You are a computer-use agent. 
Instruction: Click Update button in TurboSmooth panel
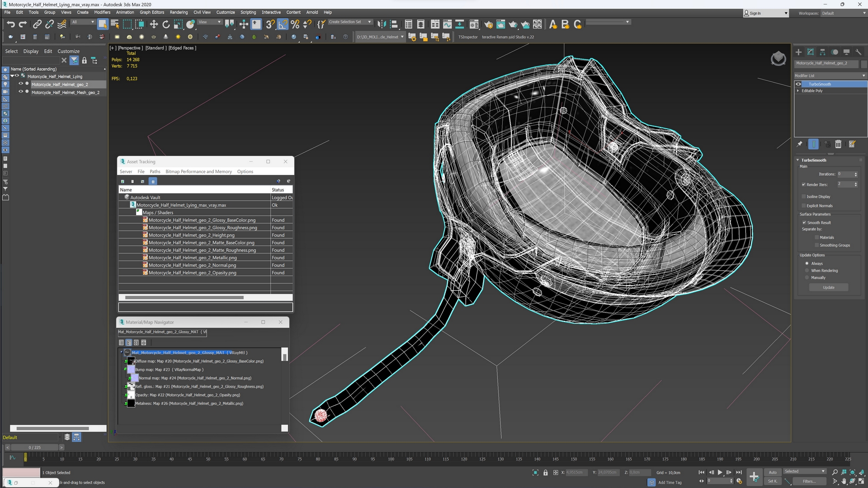pos(829,288)
